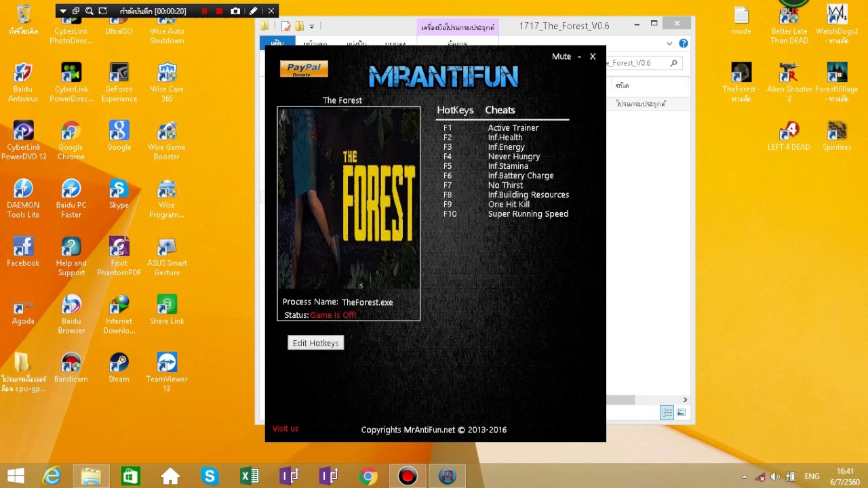This screenshot has width=868, height=488.
Task: Click the PayPal Donate button
Action: (304, 68)
